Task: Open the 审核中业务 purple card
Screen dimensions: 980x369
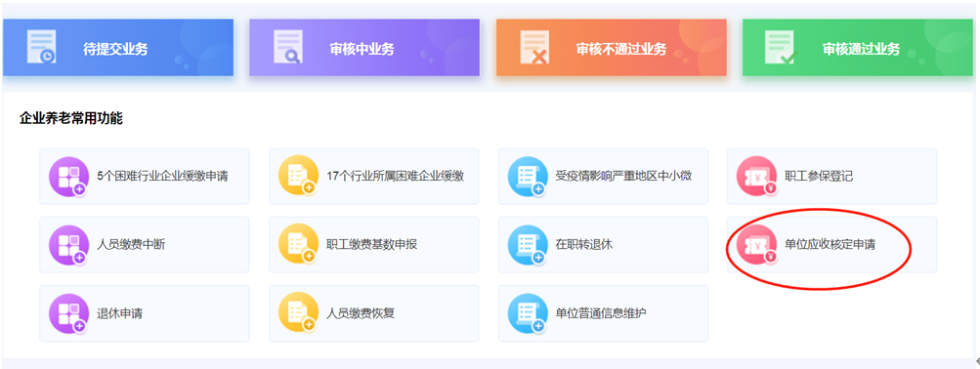Action: 364,48
